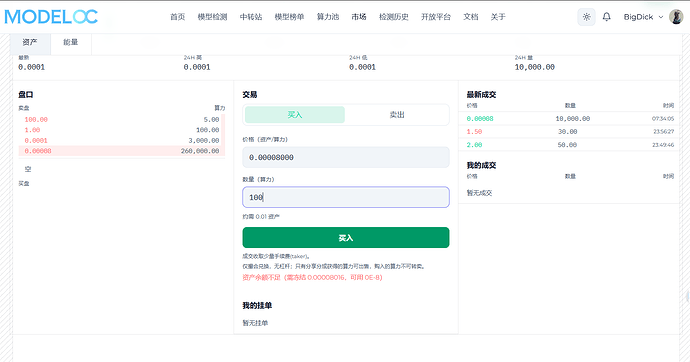
Task: Click the user avatar picture
Action: point(675,17)
